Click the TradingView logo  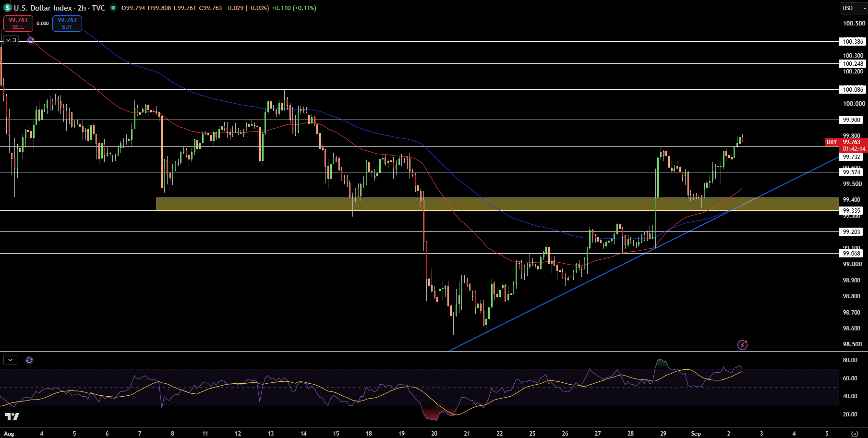tap(12, 416)
